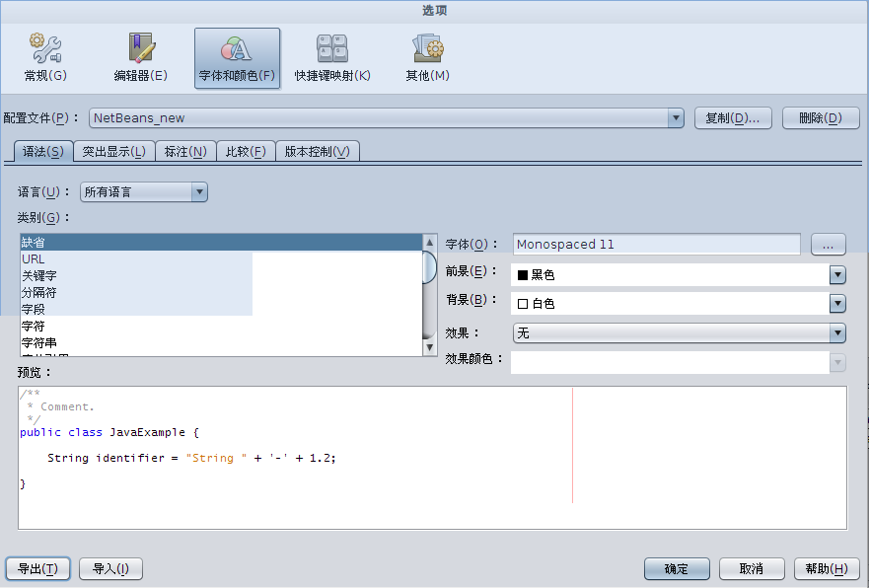Expand the 配置文件 profile dropdown NetBeans_new
This screenshot has width=869, height=588.
(387, 118)
